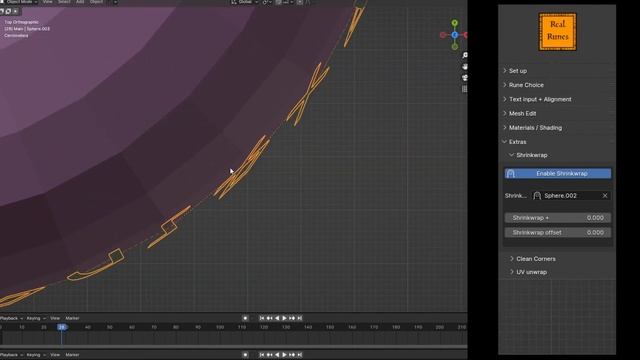640x360 pixels.
Task: Toggle orthographic/perspective grid icon
Action: 464,89
